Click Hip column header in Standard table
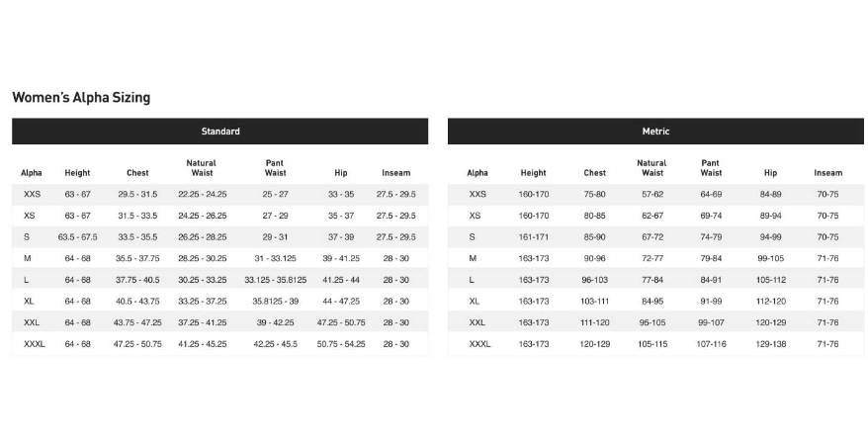The height and width of the screenshot is (445, 868). (341, 173)
